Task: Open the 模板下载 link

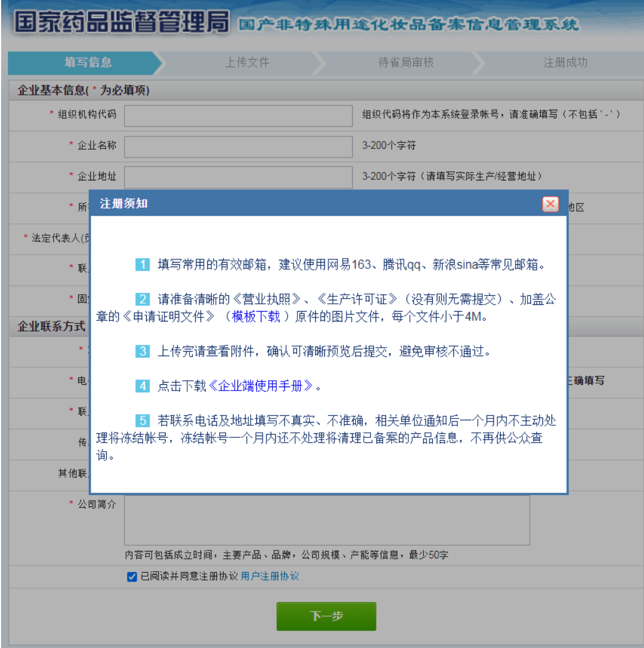Action: point(256,316)
